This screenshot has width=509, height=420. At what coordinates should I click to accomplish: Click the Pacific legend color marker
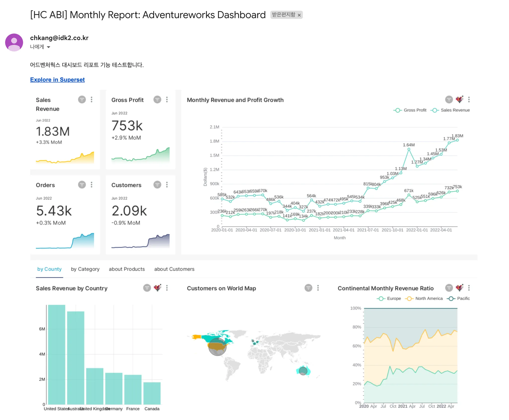tap(451, 298)
